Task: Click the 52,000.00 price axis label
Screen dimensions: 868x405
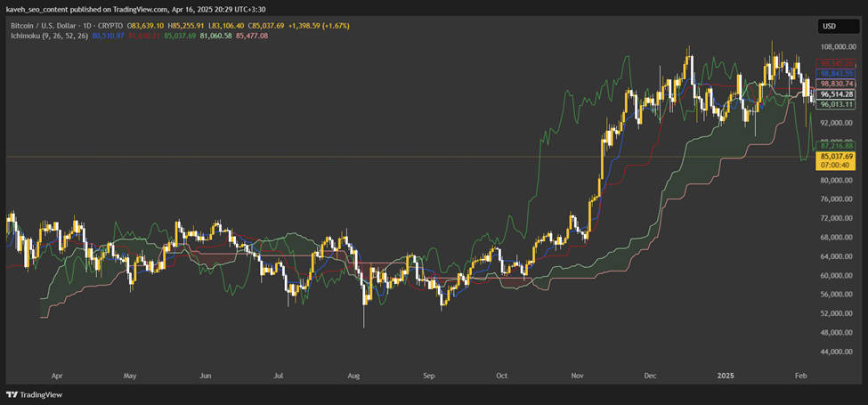Action: click(838, 313)
